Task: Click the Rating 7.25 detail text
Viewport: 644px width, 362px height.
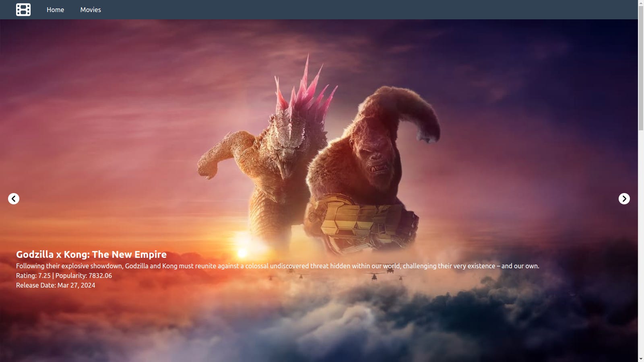Action: click(x=64, y=276)
